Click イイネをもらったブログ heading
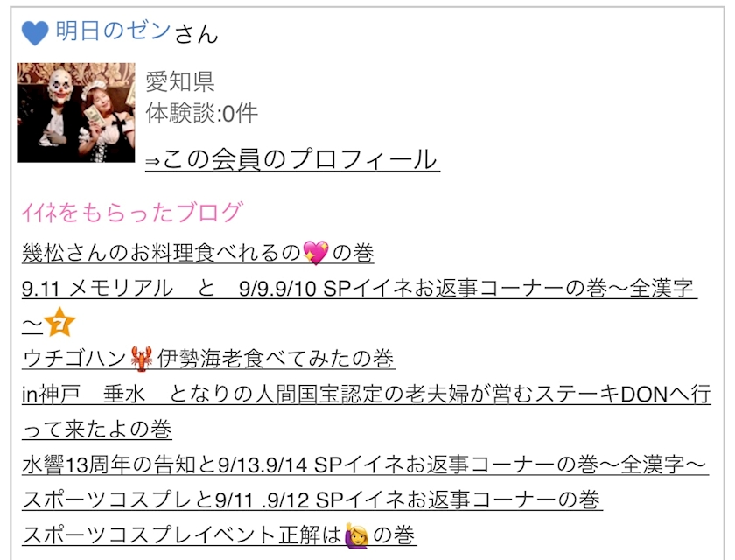The image size is (735, 560). click(133, 213)
